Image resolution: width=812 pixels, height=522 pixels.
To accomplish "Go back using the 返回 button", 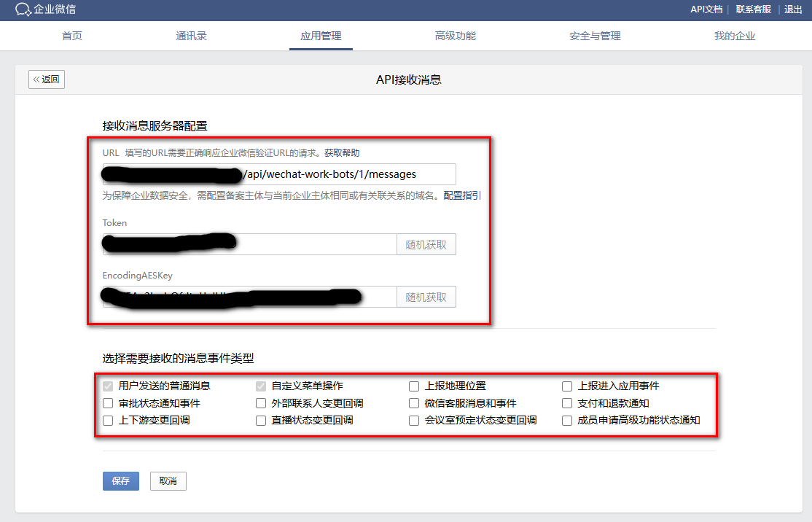I will coord(47,79).
